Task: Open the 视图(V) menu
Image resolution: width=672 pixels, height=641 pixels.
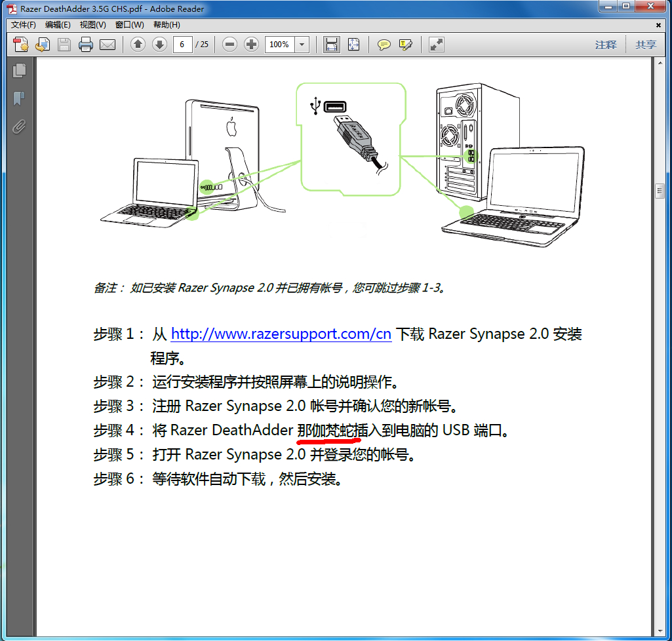Action: coord(93,25)
